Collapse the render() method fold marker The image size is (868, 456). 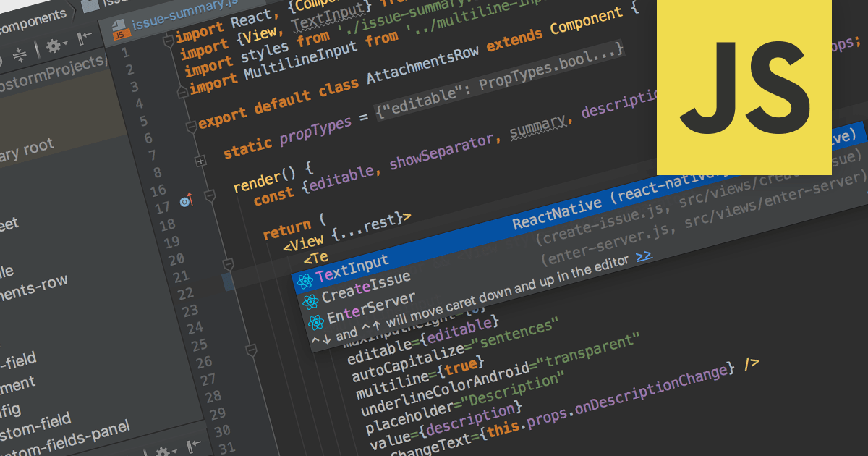point(210,195)
